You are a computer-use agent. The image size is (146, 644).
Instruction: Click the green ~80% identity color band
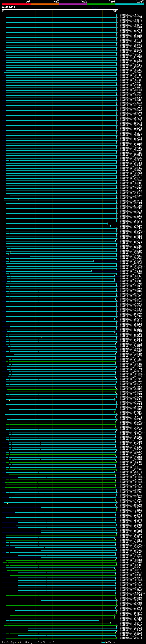point(101,4)
